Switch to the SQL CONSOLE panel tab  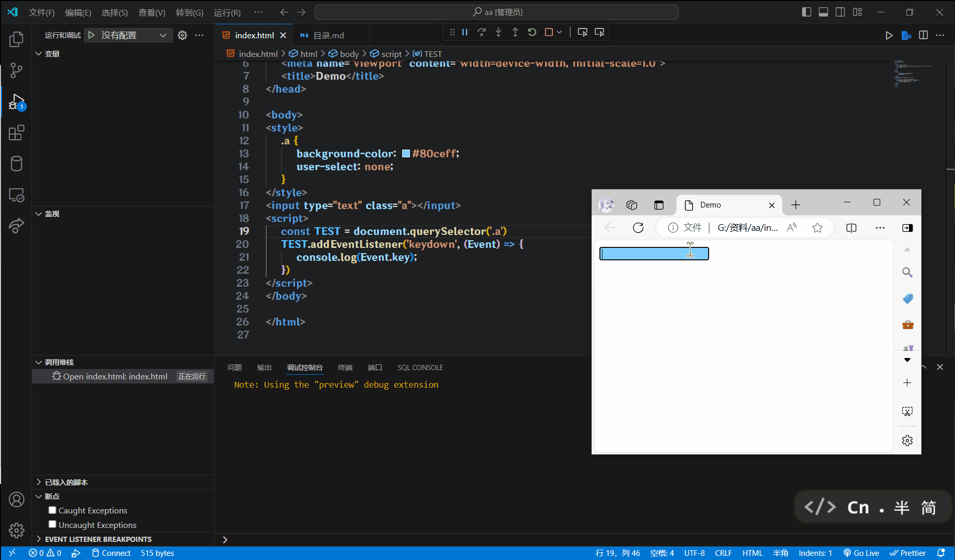(420, 367)
